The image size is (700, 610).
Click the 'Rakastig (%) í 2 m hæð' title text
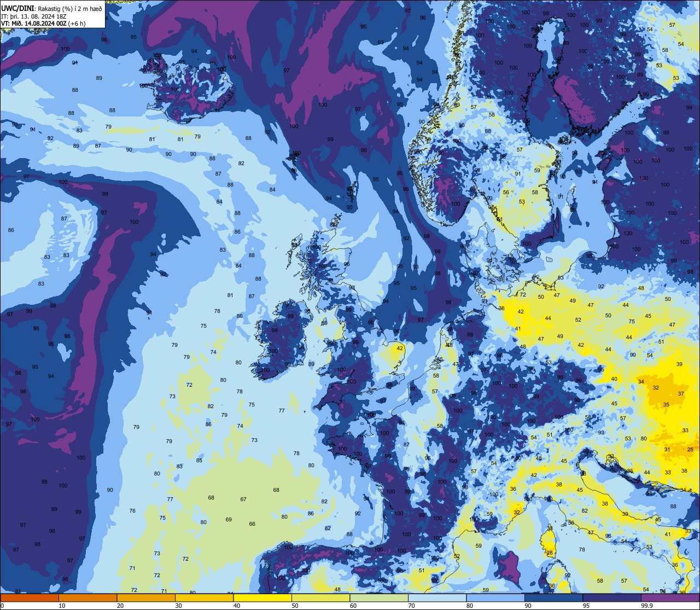coord(70,8)
